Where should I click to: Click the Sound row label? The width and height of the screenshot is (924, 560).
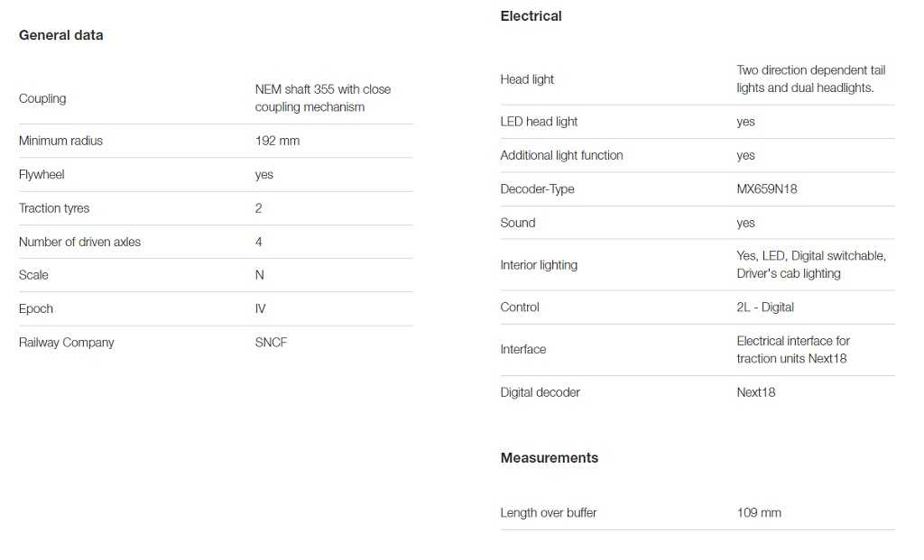tap(518, 223)
